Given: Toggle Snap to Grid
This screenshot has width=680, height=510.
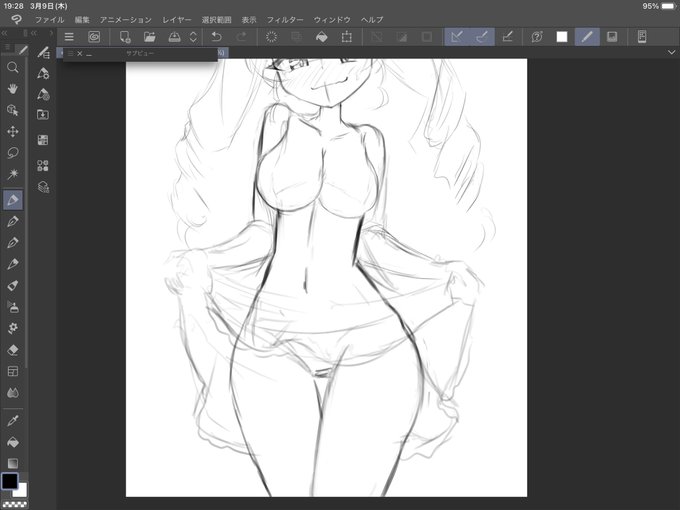Looking at the screenshot, I should 507,37.
